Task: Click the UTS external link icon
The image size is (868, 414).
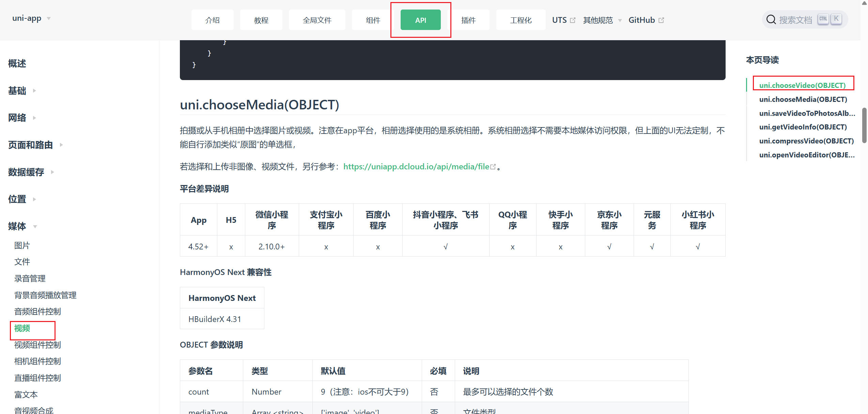Action: (573, 20)
